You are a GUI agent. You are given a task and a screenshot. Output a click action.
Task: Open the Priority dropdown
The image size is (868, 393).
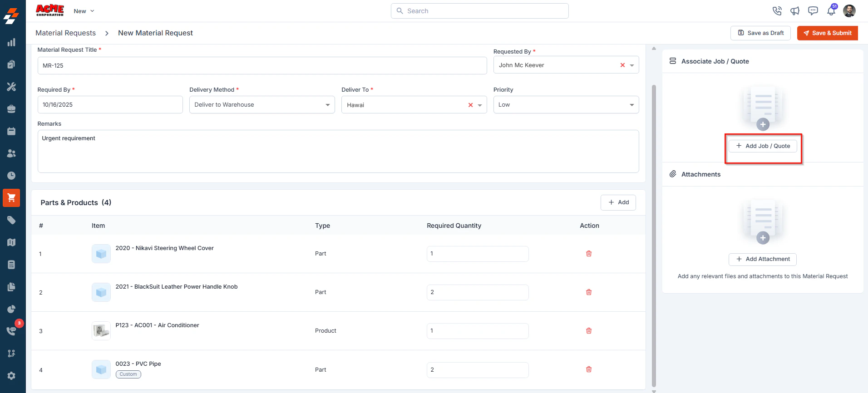click(x=566, y=105)
